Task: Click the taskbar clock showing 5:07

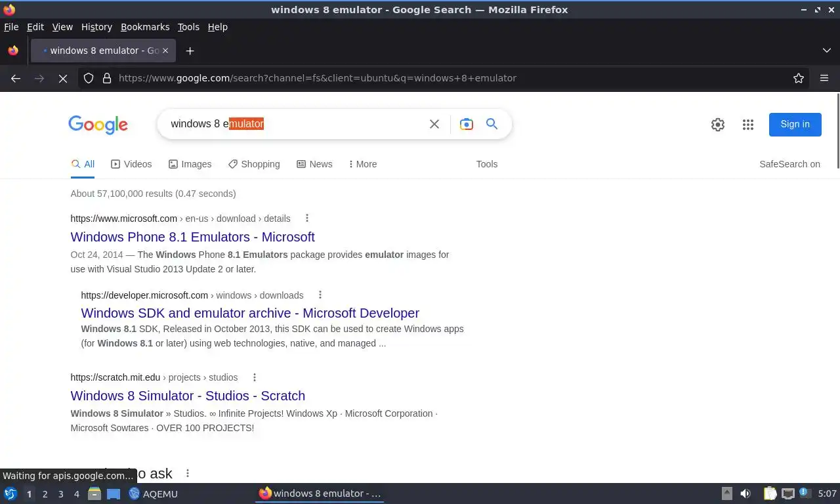Action: (827, 493)
